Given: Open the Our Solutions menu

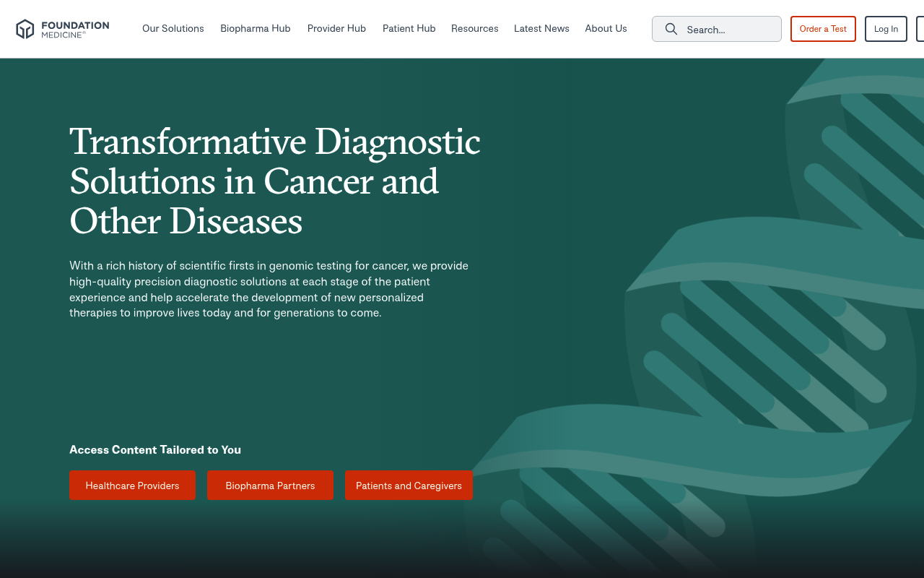Looking at the screenshot, I should (173, 29).
